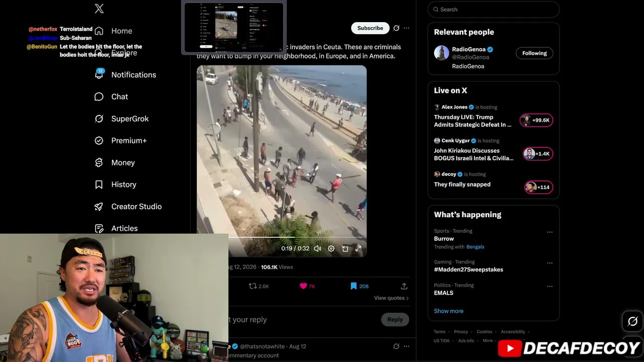The height and width of the screenshot is (362, 644).
Task: Click the Grok icon on the @thatsnotawhite reply
Action: (396, 346)
